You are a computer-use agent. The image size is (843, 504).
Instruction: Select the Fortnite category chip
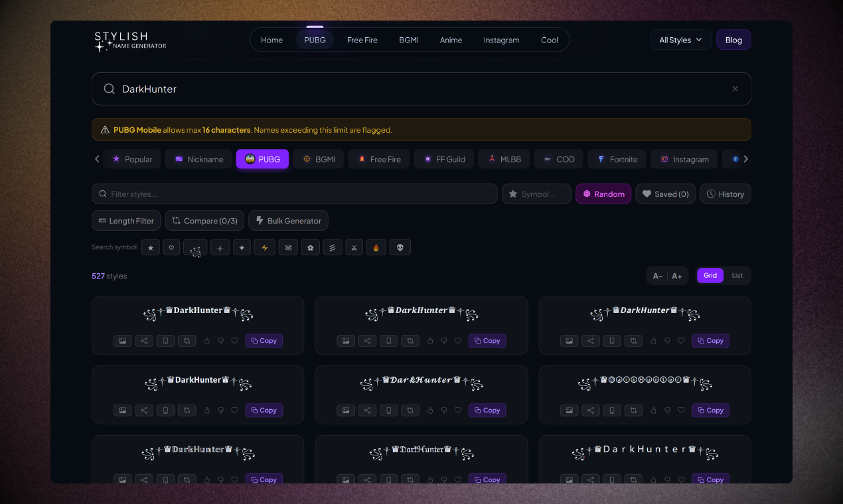(x=617, y=159)
